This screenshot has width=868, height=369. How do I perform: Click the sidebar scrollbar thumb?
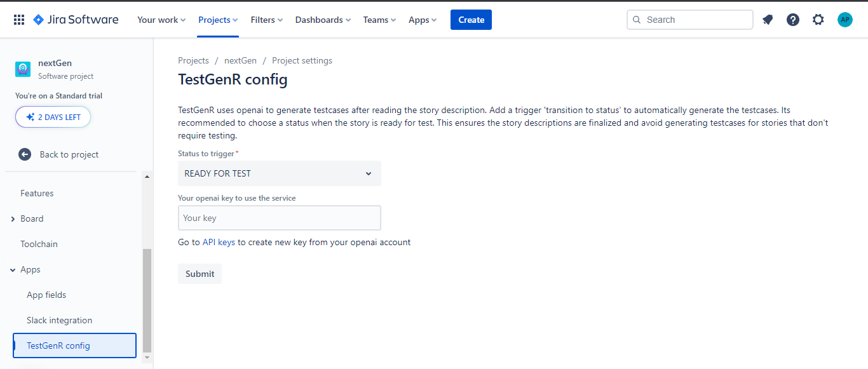point(147,300)
